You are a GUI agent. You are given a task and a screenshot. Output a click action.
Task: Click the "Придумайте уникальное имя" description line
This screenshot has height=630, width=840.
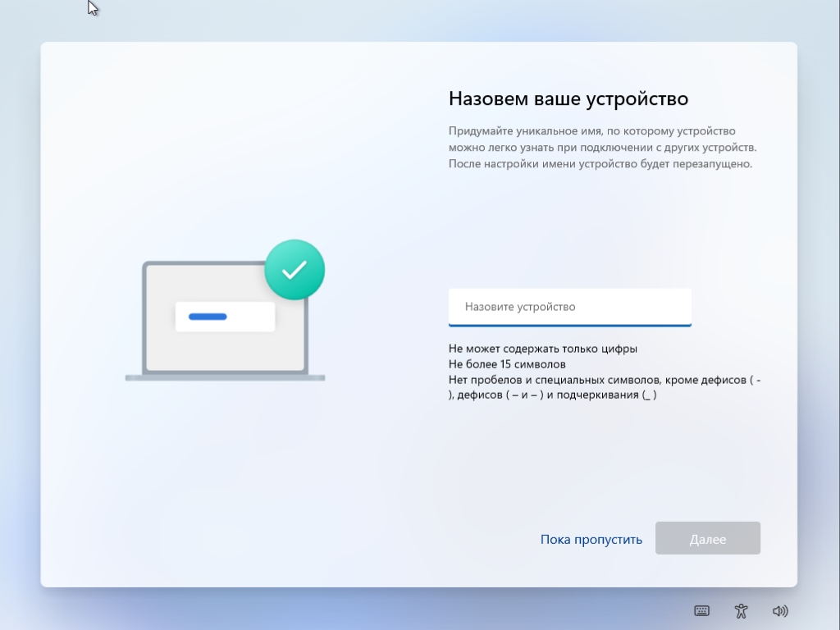click(x=592, y=130)
